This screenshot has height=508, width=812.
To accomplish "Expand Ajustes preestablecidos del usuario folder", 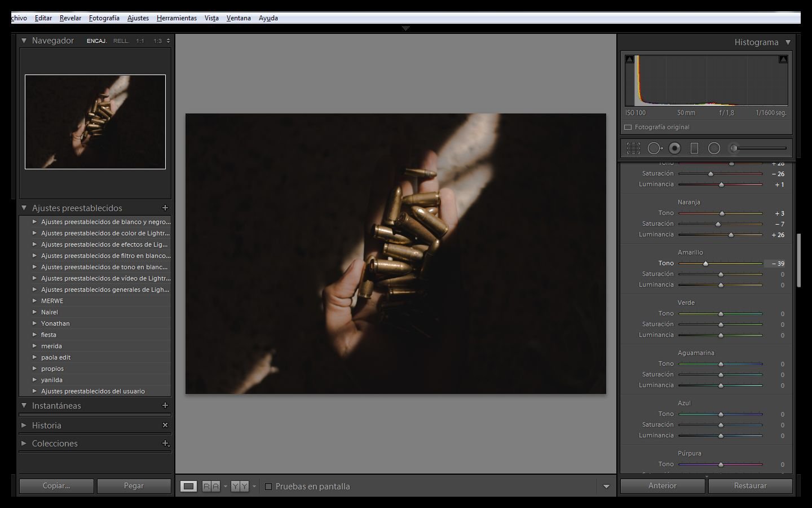I will point(34,391).
